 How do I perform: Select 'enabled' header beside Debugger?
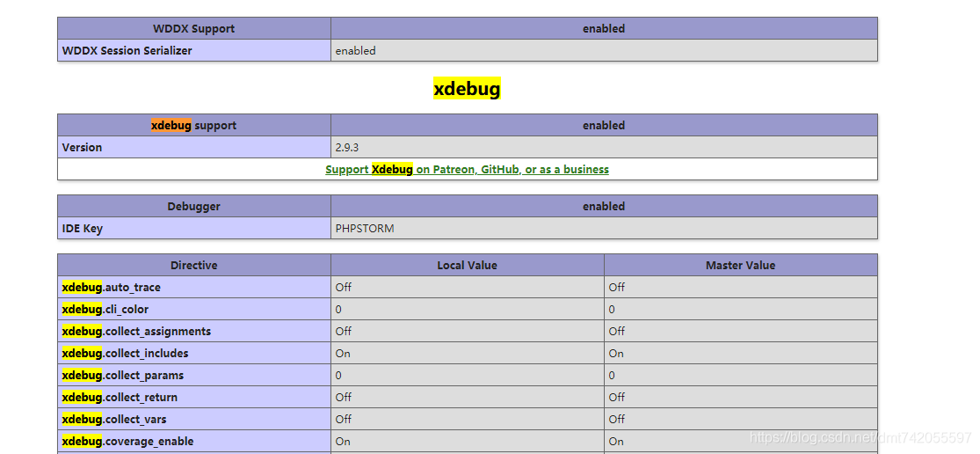[x=604, y=207]
